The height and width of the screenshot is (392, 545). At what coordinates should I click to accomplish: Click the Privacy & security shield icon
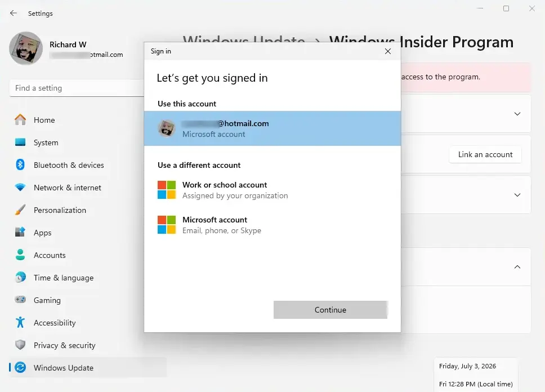pyautogui.click(x=20, y=345)
